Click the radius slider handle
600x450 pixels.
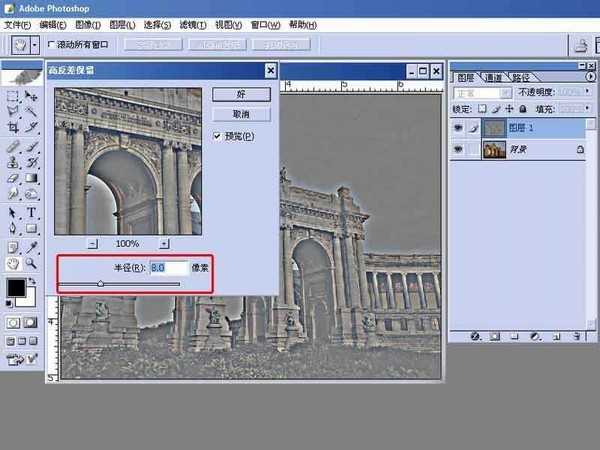(x=100, y=284)
